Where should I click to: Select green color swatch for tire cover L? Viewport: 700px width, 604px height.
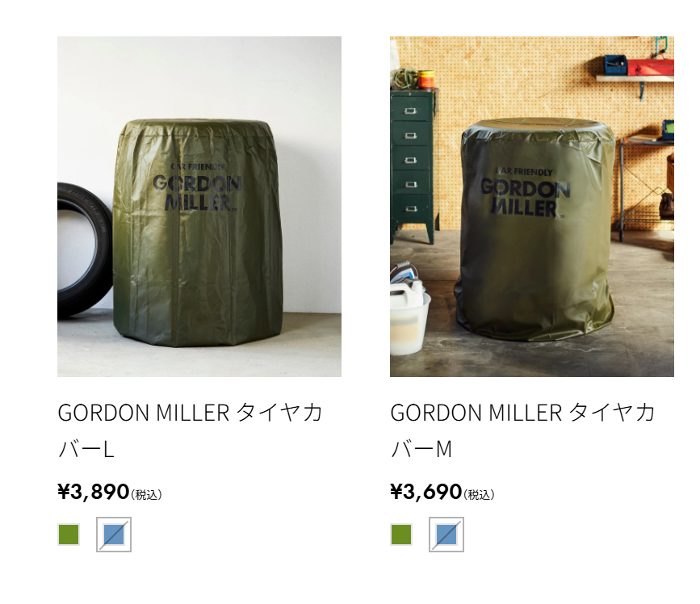pos(69,535)
